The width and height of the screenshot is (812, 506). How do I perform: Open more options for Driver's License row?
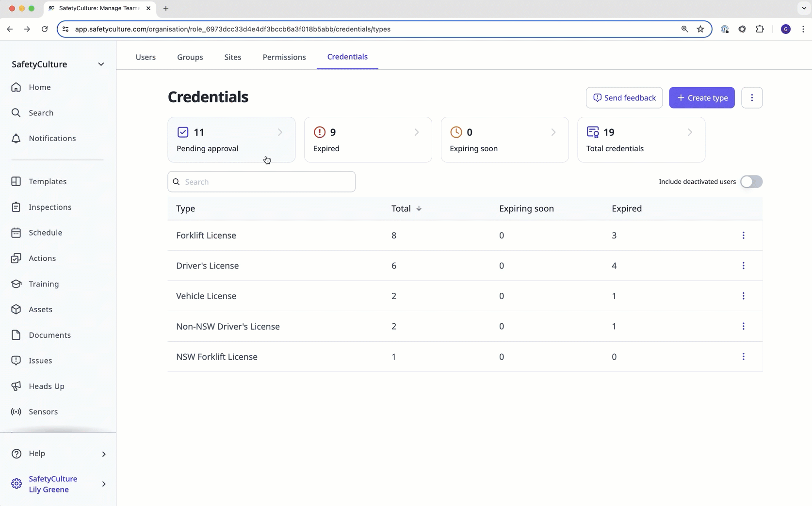click(743, 266)
